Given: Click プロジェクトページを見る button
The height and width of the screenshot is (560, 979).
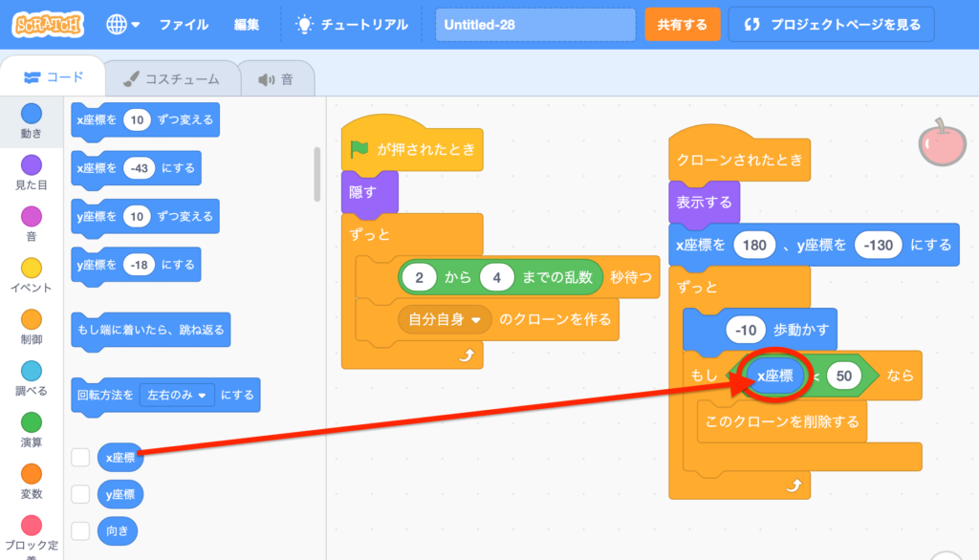Looking at the screenshot, I should click(831, 25).
